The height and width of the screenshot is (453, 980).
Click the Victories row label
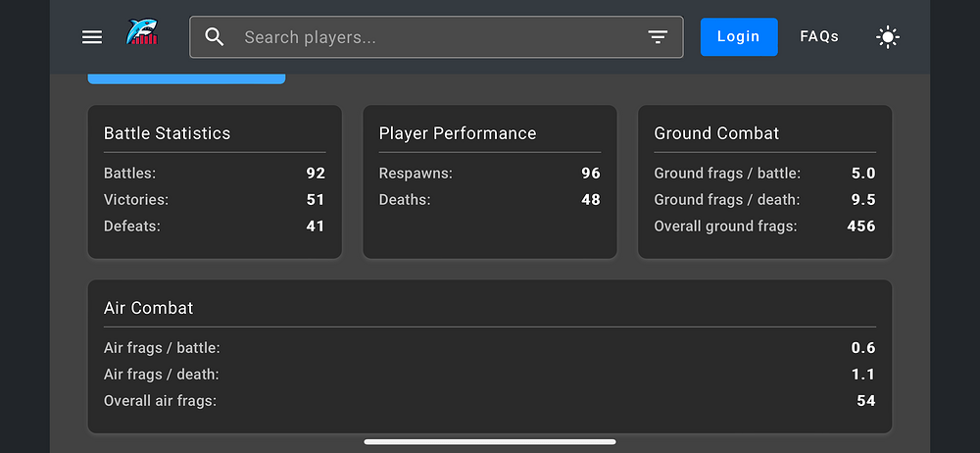pyautogui.click(x=136, y=200)
